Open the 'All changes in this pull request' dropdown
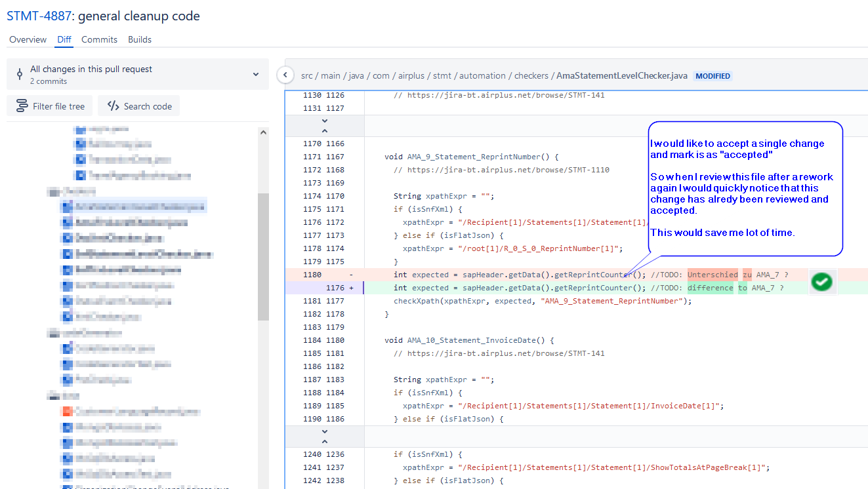The height and width of the screenshot is (489, 868). coord(255,74)
